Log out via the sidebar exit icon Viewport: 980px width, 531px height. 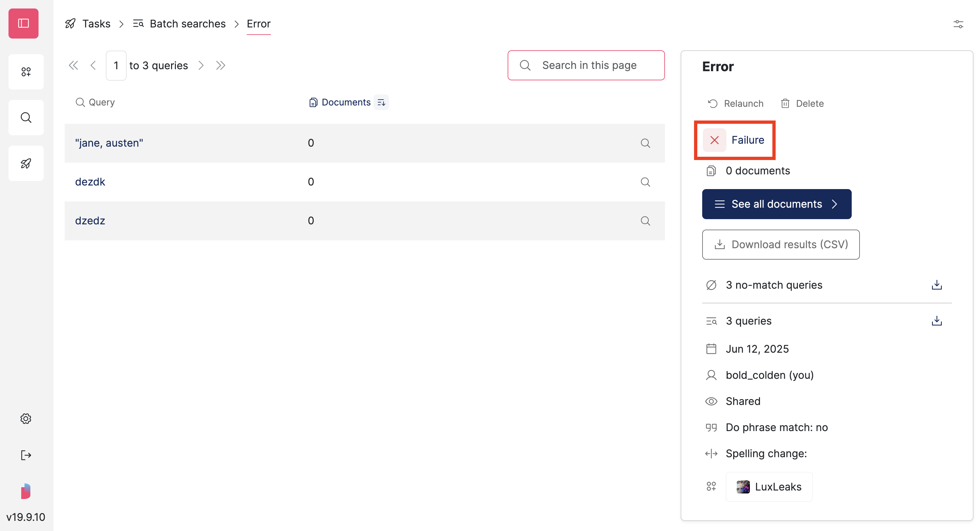25,455
